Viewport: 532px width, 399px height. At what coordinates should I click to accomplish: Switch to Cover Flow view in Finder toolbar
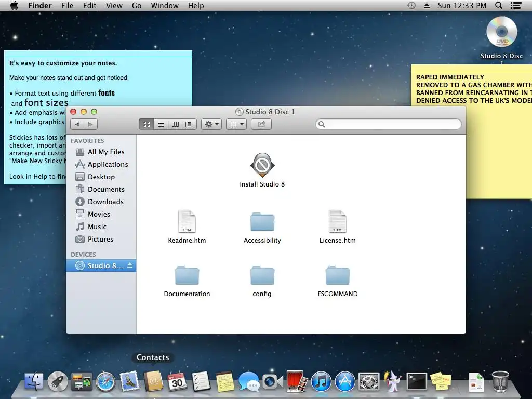(x=189, y=124)
